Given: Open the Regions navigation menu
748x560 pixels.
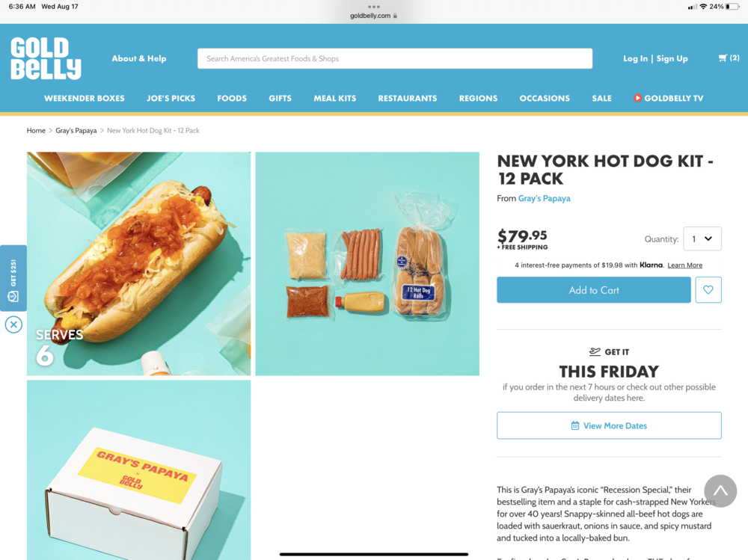Looking at the screenshot, I should 478,98.
